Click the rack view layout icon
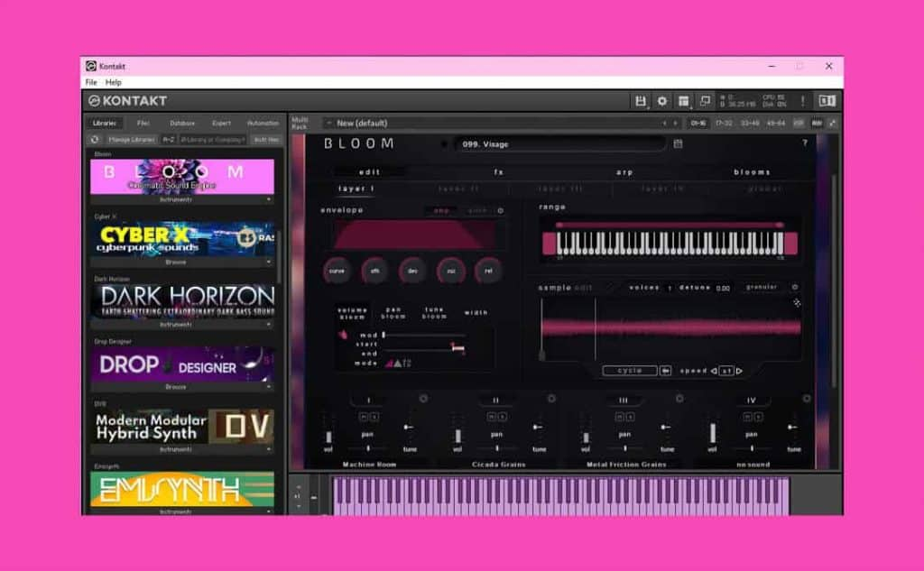 pyautogui.click(x=684, y=101)
